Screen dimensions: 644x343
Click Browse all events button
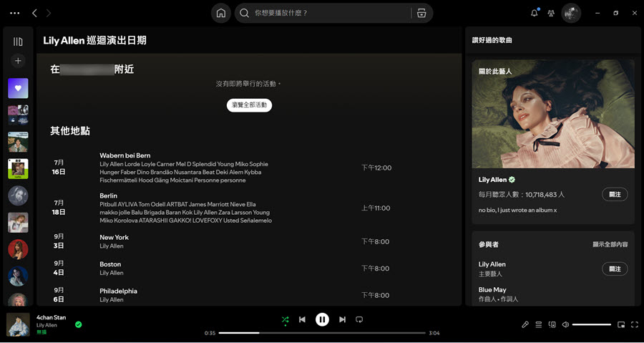click(x=249, y=105)
